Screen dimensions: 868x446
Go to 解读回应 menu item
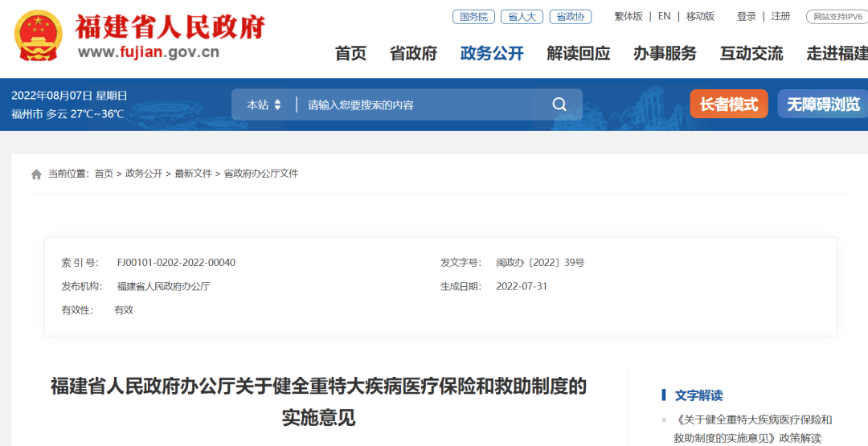(x=578, y=53)
